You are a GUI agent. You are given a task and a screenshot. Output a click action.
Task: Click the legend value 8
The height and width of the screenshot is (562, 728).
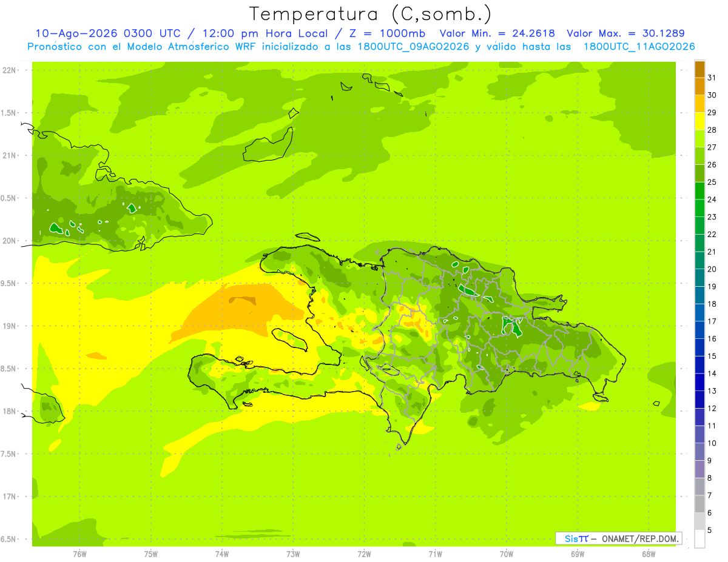[710, 478]
